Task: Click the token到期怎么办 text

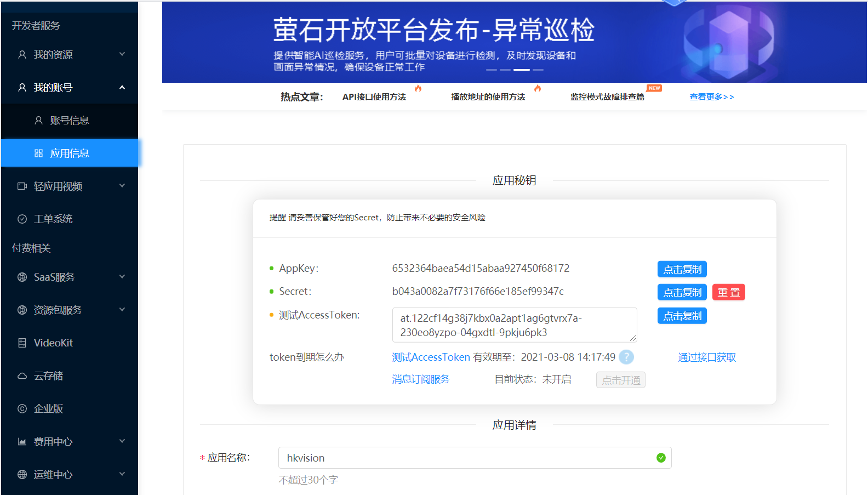Action: (x=307, y=357)
